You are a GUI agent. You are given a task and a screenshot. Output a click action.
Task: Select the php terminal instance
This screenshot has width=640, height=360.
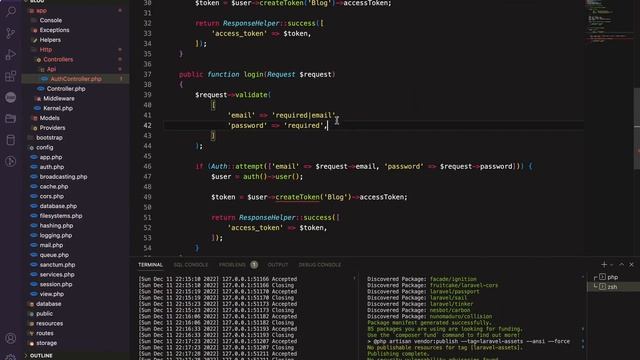tap(613, 277)
